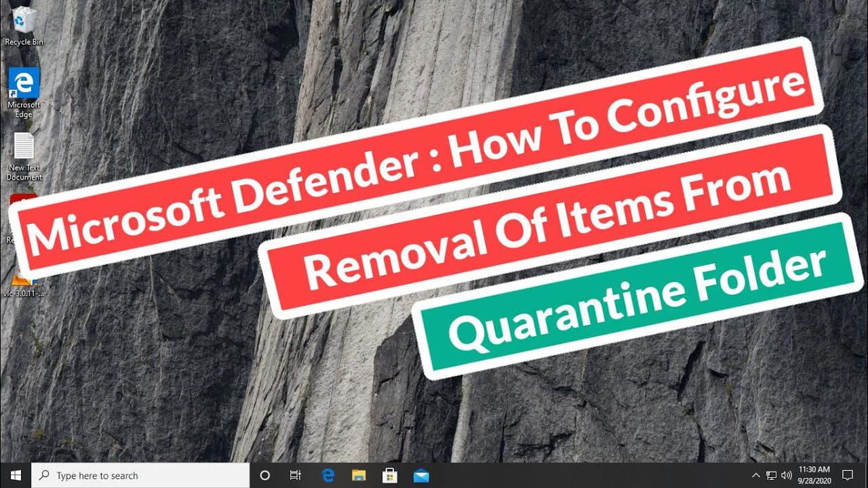Open the clock showing 11:30 AM

(814, 475)
